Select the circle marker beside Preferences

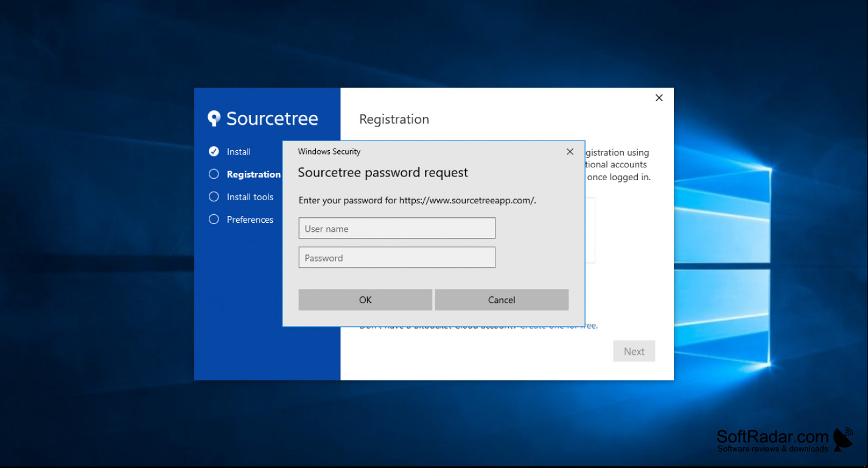click(214, 219)
